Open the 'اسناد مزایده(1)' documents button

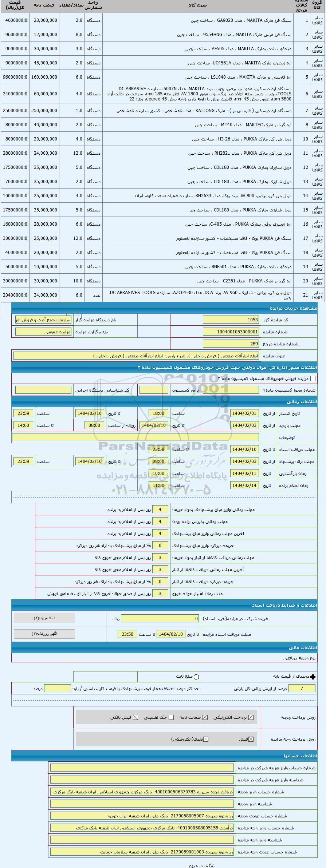click(x=44, y=618)
